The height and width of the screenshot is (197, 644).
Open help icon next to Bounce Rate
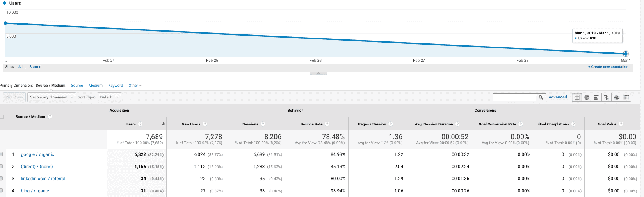point(327,124)
